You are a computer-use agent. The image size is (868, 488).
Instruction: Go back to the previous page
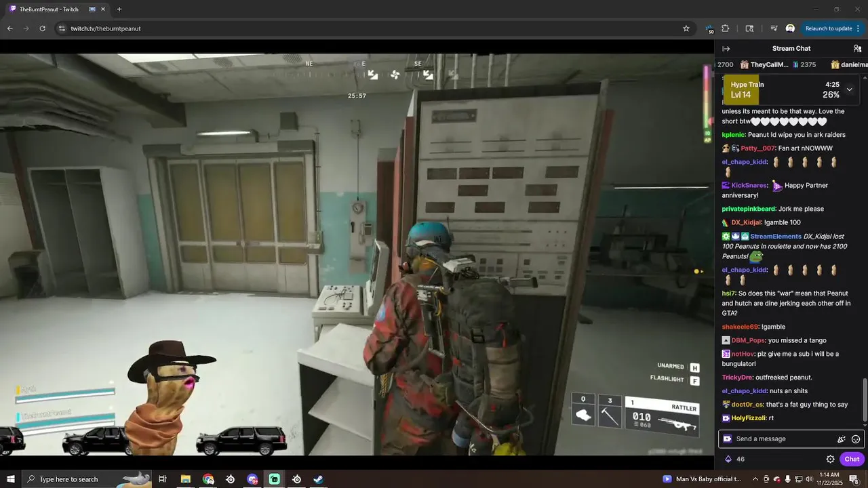[9, 28]
